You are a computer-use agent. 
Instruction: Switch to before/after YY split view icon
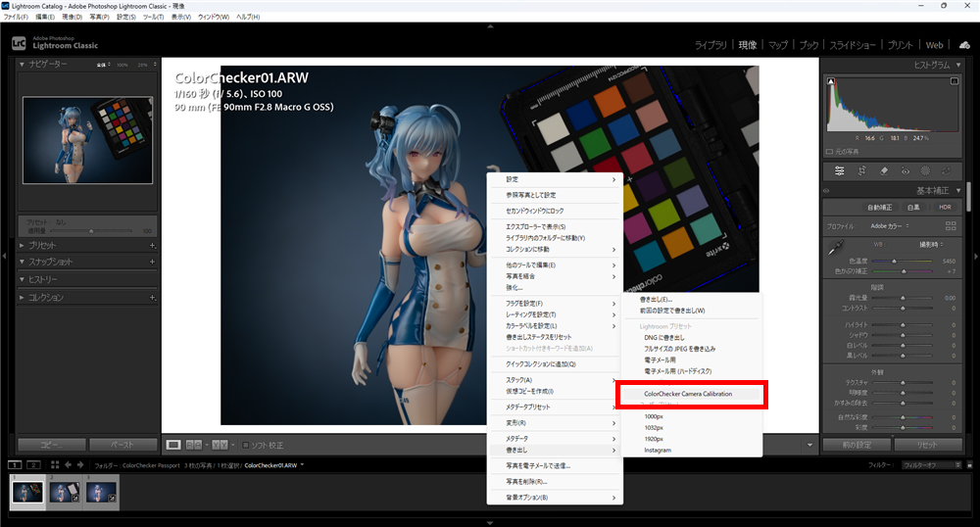coord(220,445)
